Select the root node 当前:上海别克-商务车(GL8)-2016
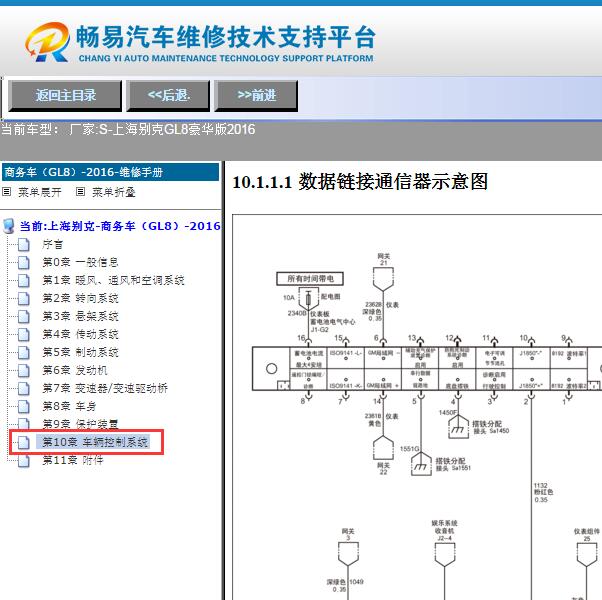 [120, 226]
